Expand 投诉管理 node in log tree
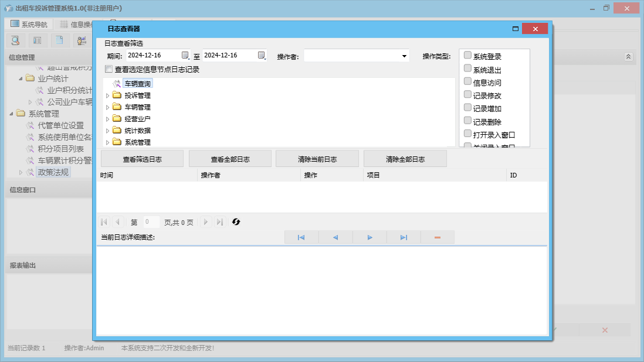 [x=107, y=95]
